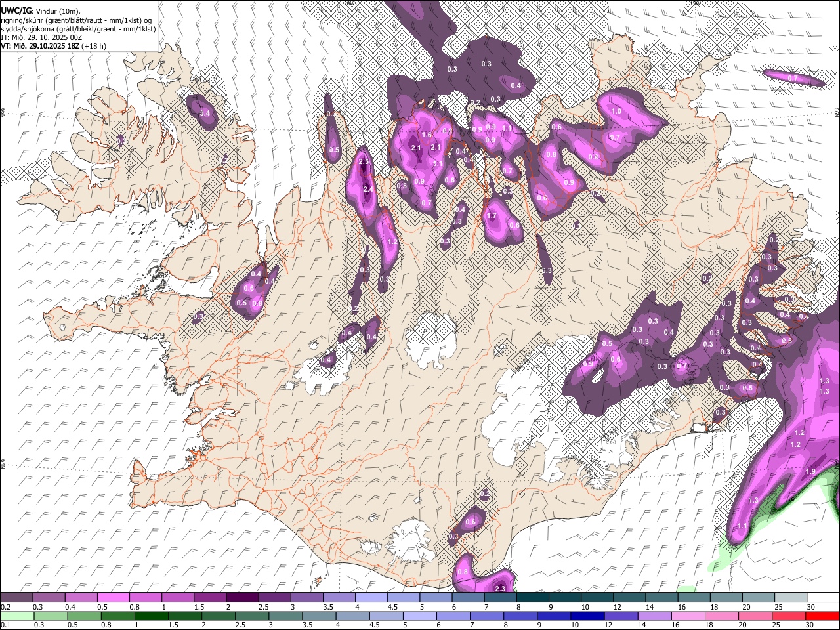Click the deep blue rain-scale swatch labeled 10
Viewport: 840px width, 630px height.
pyautogui.click(x=587, y=616)
